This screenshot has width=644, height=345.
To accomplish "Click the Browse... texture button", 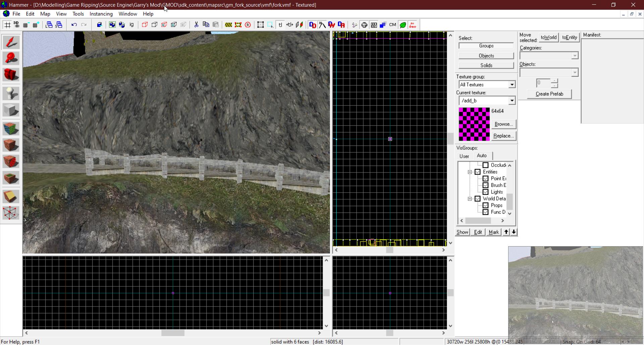I will [503, 124].
